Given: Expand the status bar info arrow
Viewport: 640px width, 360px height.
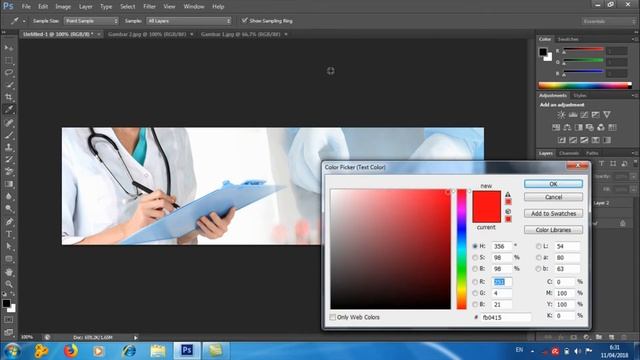Looking at the screenshot, I should (136, 338).
